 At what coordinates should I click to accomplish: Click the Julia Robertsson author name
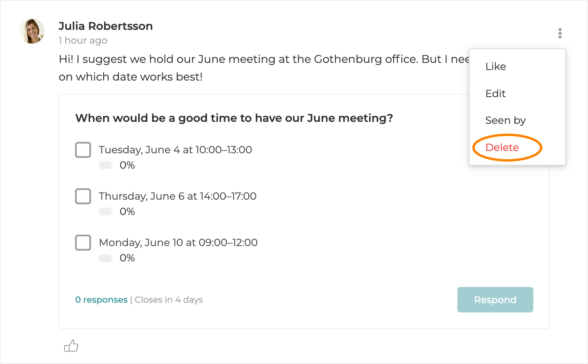coord(105,26)
